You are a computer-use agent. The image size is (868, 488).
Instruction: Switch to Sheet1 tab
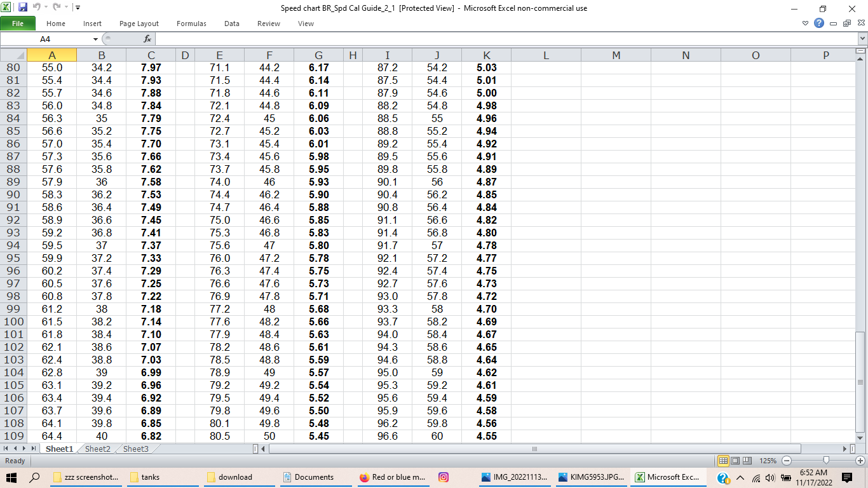[60, 449]
